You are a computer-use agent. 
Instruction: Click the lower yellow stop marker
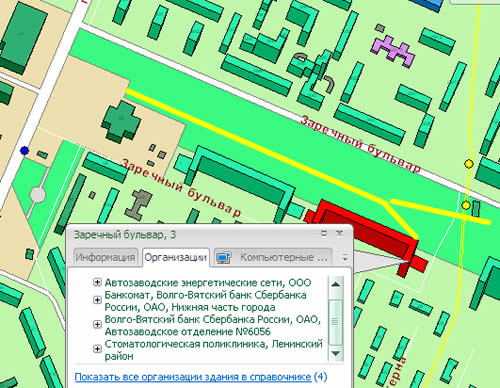pyautogui.click(x=466, y=205)
